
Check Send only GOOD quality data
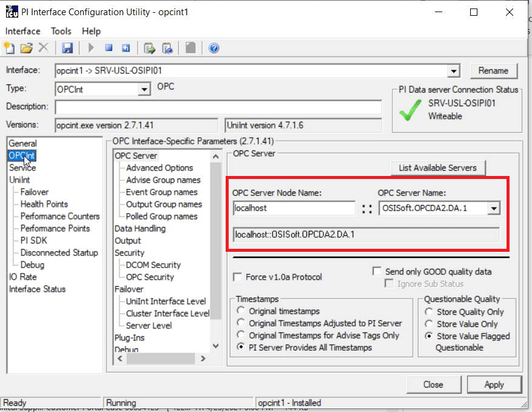point(377,271)
